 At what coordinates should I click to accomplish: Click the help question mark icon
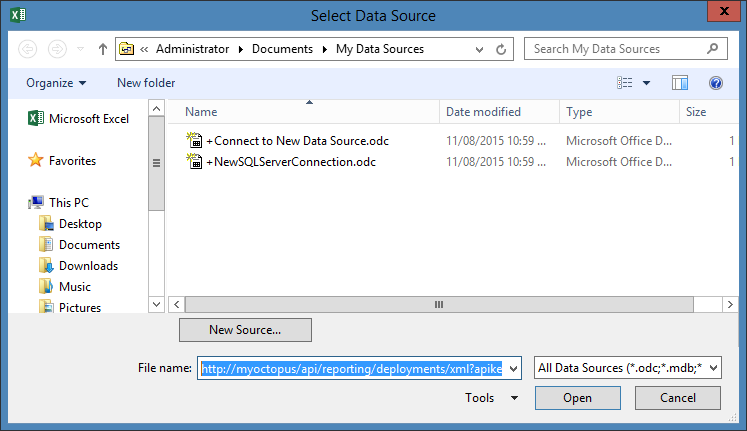tap(715, 83)
